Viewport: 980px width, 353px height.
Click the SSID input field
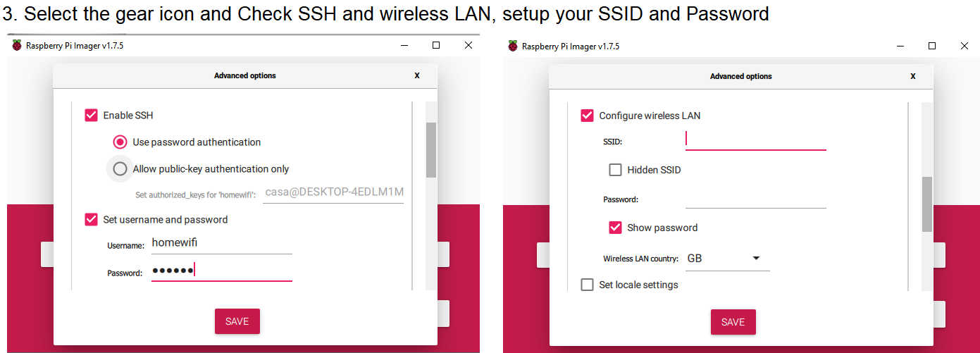click(x=755, y=140)
